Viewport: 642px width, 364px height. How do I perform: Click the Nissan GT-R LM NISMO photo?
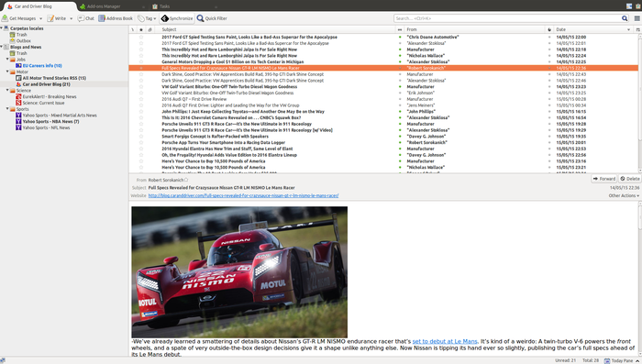point(239,272)
